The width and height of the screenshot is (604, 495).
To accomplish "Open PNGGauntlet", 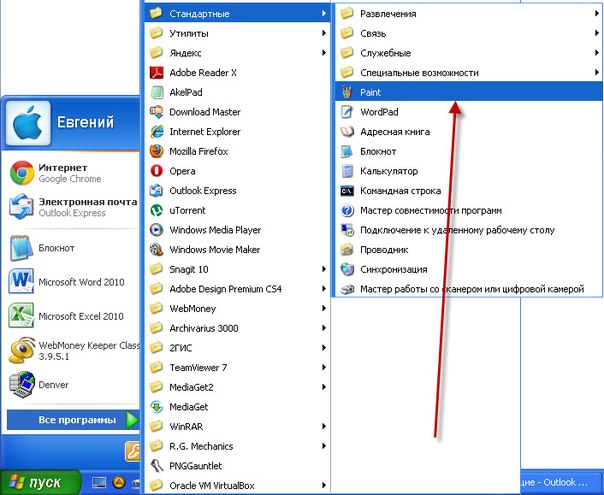I will point(237,466).
